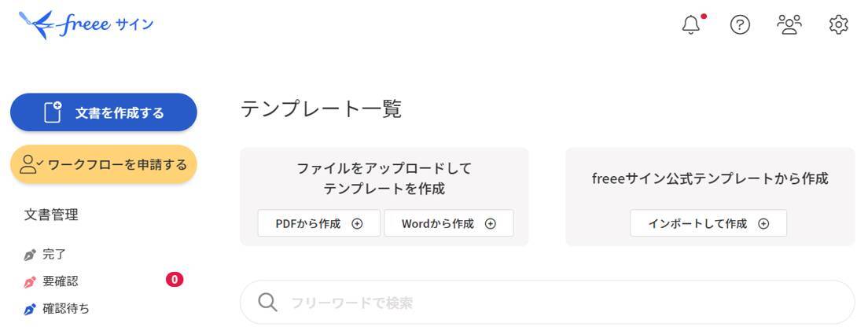Select 要確認 in the sidebar
This screenshot has width=868, height=327.
click(x=61, y=281)
